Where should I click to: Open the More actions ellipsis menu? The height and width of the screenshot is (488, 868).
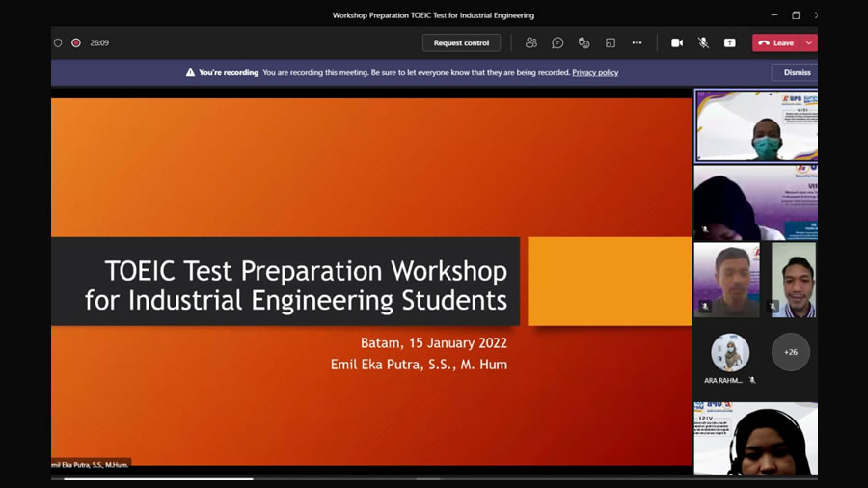[637, 42]
